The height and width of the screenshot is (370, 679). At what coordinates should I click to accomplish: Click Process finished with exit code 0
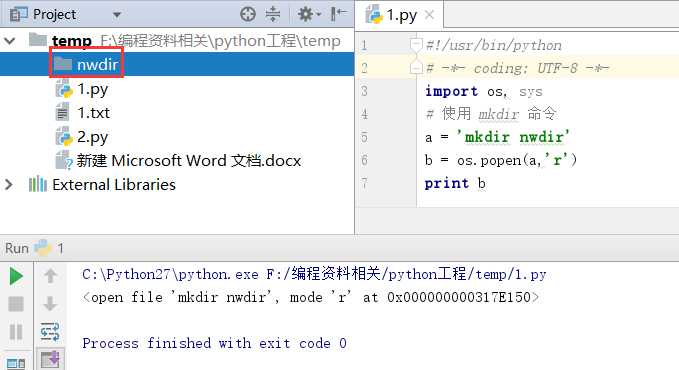pos(214,344)
